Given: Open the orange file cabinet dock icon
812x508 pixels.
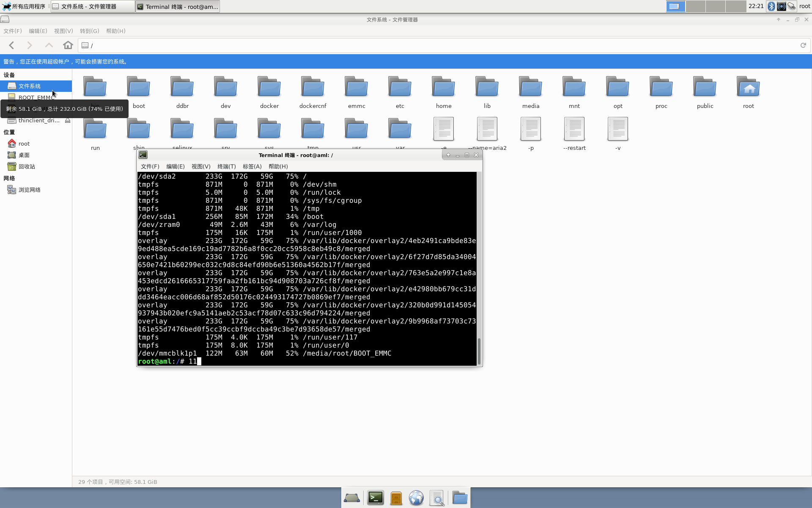Looking at the screenshot, I should (396, 498).
